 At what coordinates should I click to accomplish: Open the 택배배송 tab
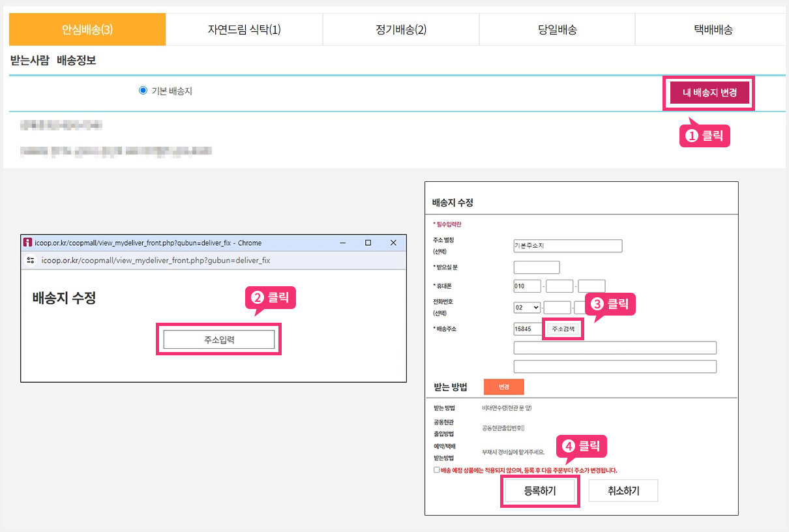point(713,29)
